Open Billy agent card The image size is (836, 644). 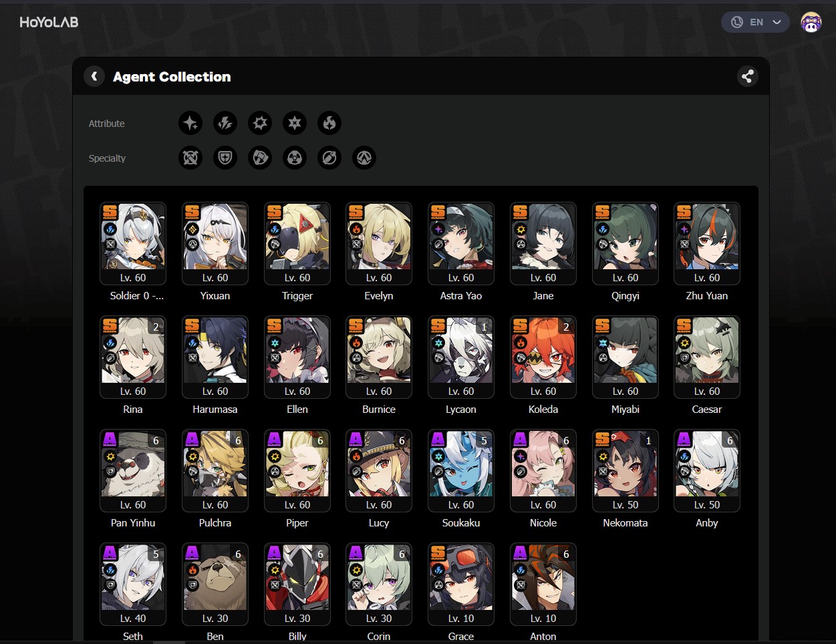click(297, 585)
